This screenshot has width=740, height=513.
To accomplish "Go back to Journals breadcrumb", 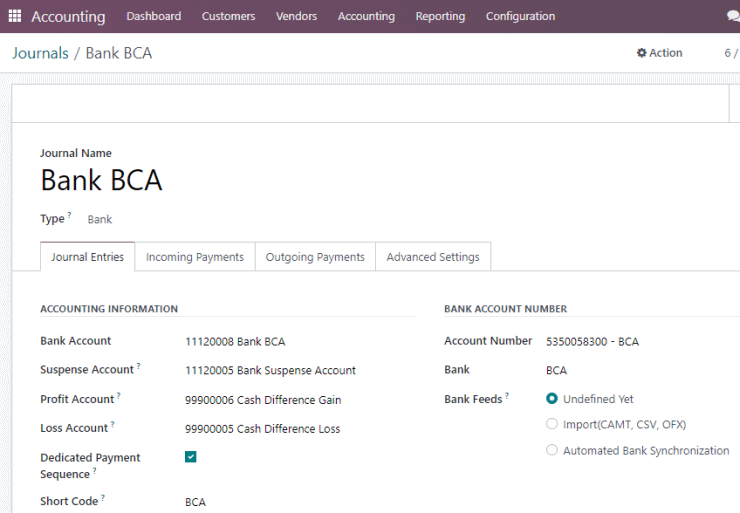I will (41, 53).
